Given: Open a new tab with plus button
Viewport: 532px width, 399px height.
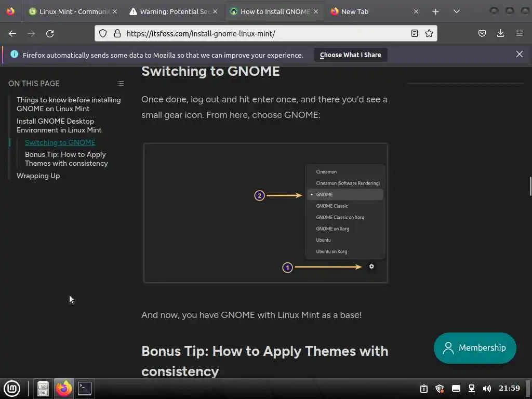Looking at the screenshot, I should [436, 12].
